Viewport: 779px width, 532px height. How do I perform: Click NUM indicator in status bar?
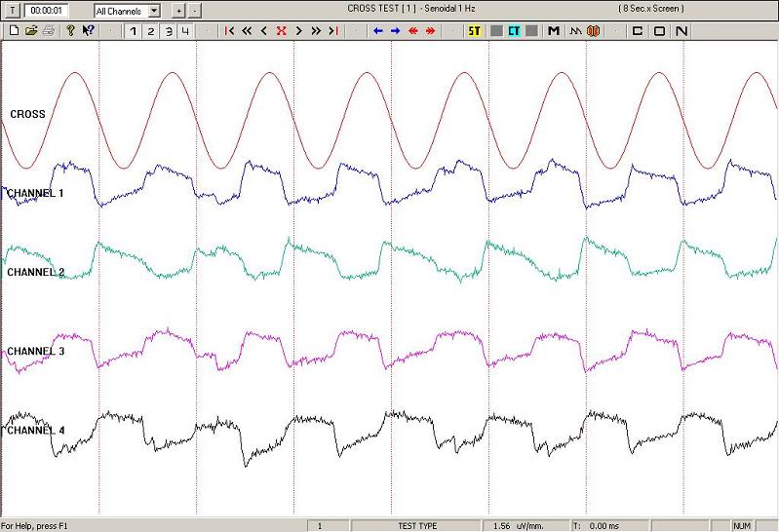point(741,526)
